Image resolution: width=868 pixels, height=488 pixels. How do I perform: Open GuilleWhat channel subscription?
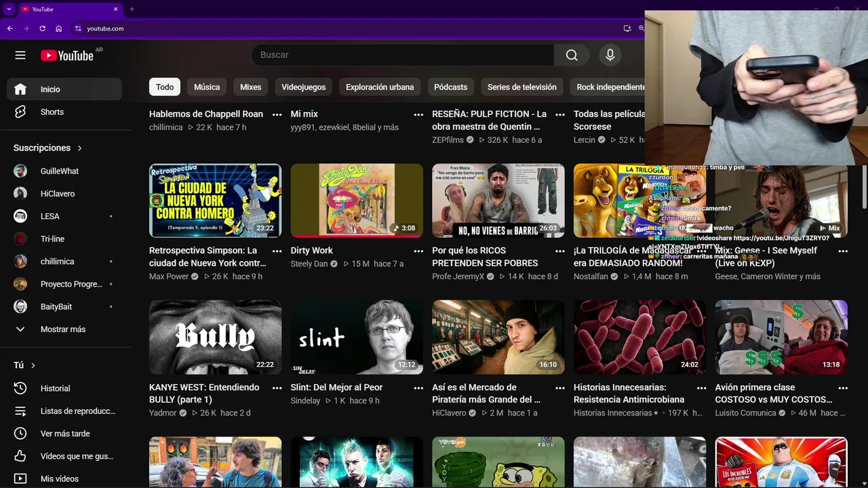coord(64,171)
